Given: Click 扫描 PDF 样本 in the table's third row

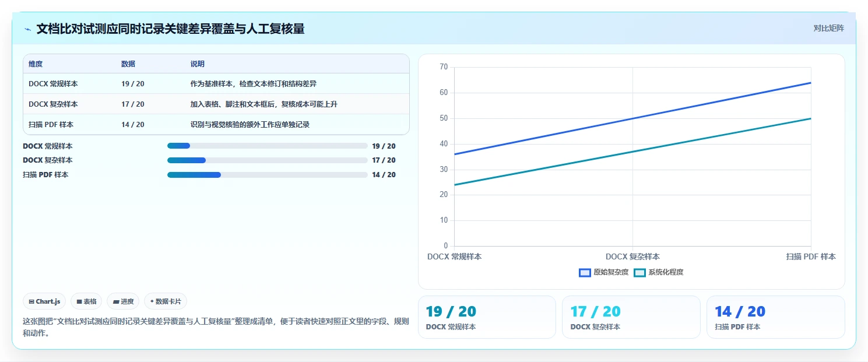Looking at the screenshot, I should point(51,125).
